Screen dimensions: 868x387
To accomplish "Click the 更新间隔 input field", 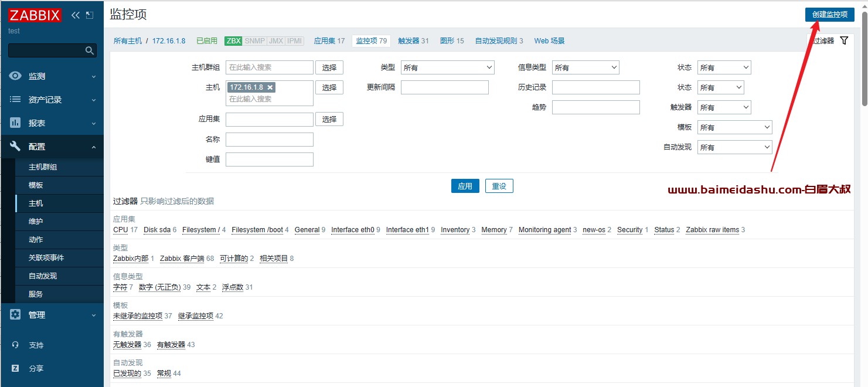I will (x=445, y=87).
